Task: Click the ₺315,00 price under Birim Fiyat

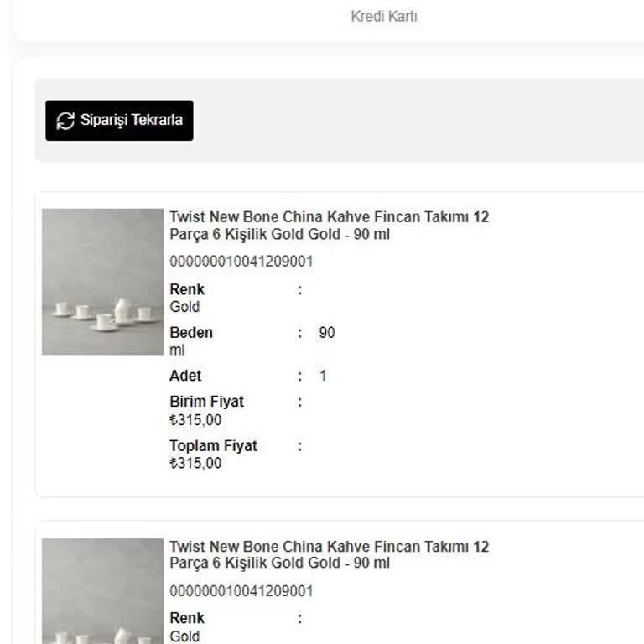Action: 195,420
